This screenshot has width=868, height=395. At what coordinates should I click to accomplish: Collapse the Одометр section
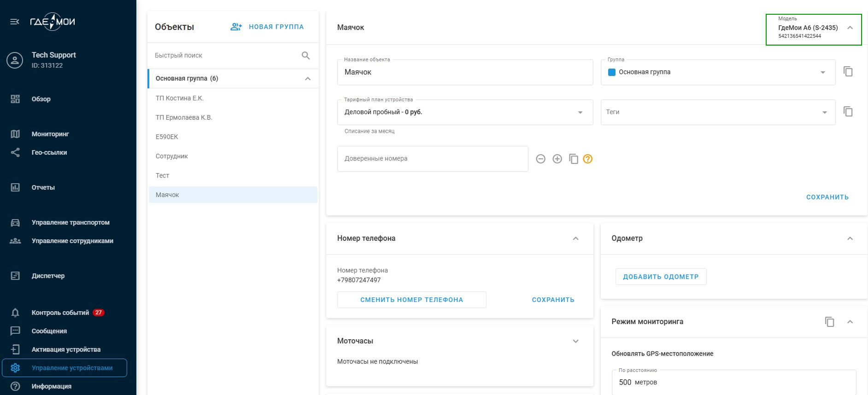click(x=850, y=238)
